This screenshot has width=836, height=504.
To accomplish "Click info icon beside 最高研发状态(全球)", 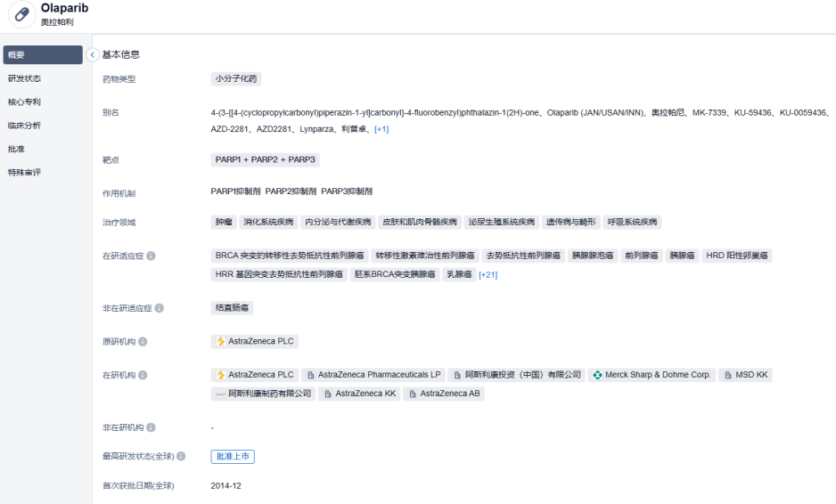I will point(181,457).
